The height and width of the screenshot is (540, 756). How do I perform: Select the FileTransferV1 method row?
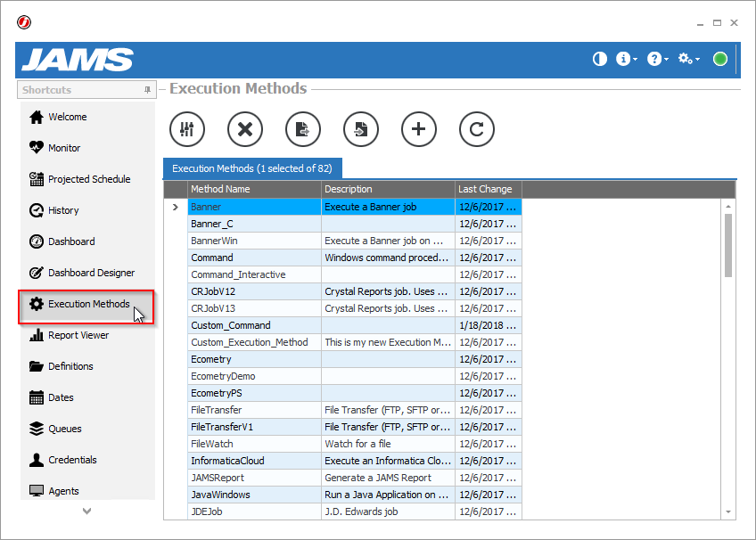point(355,427)
